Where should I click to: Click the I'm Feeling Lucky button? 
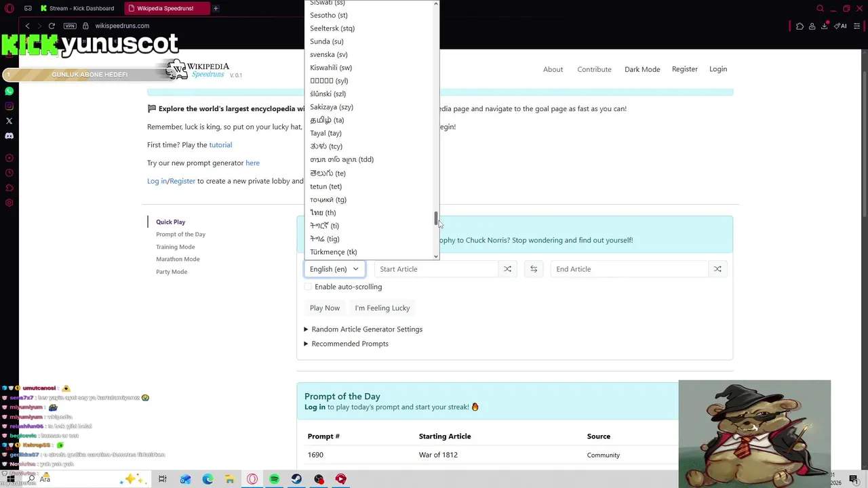(x=382, y=308)
